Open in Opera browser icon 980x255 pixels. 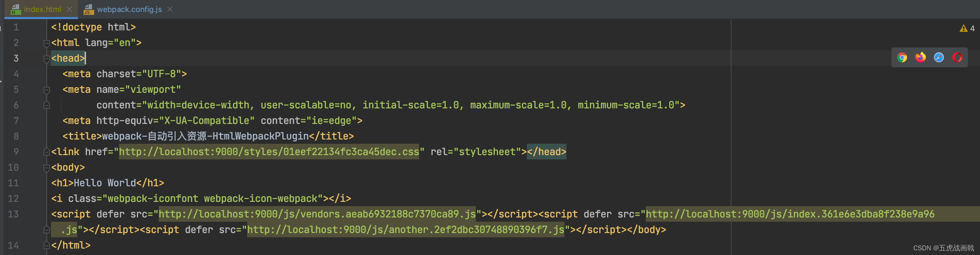(x=957, y=57)
